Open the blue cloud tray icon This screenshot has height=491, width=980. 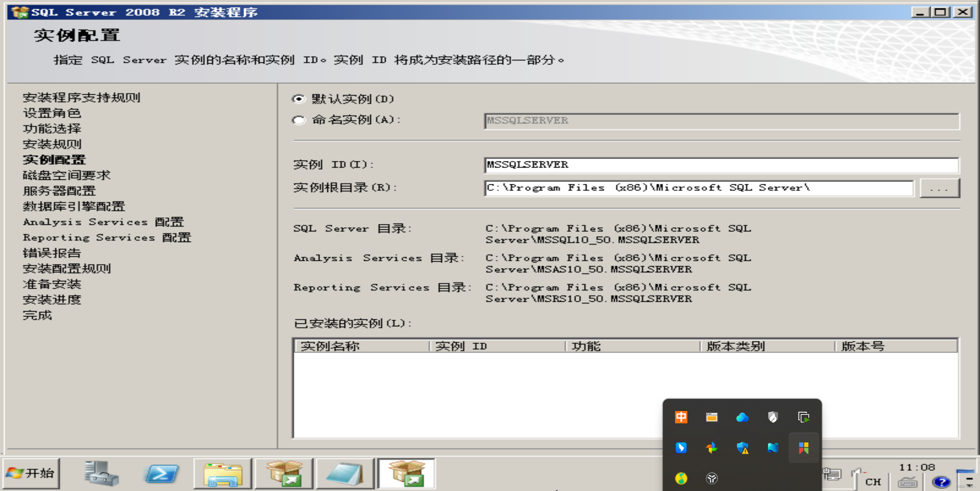(742, 417)
